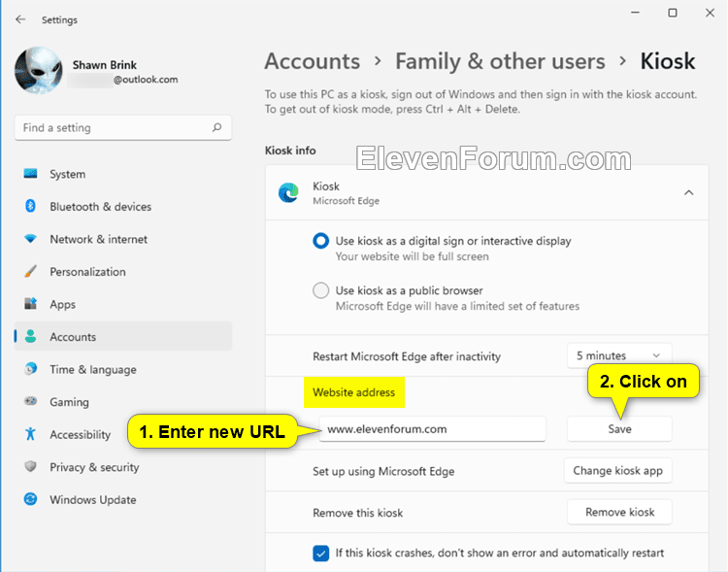Click the Windows Update sync icon
The image size is (728, 572).
(x=31, y=499)
